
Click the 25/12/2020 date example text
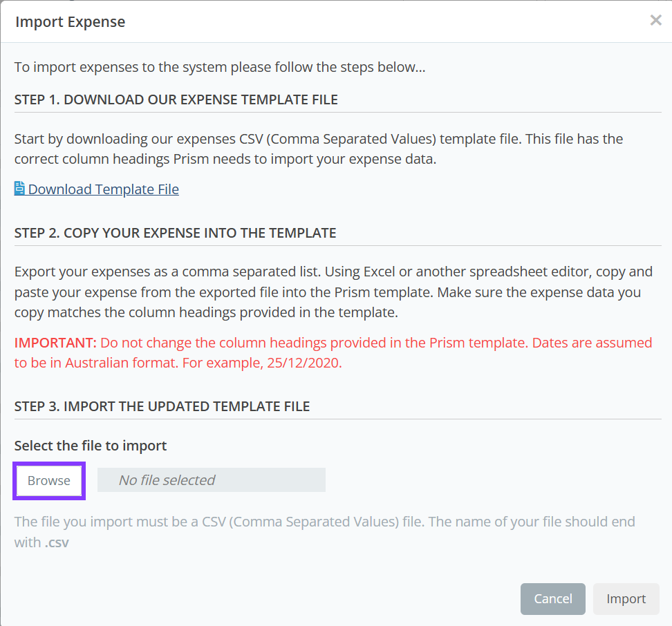click(x=303, y=363)
